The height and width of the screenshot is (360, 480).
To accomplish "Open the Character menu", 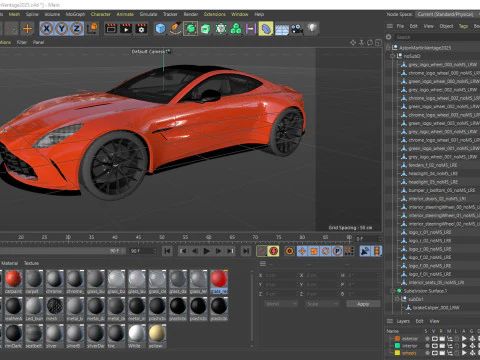I will (x=101, y=14).
